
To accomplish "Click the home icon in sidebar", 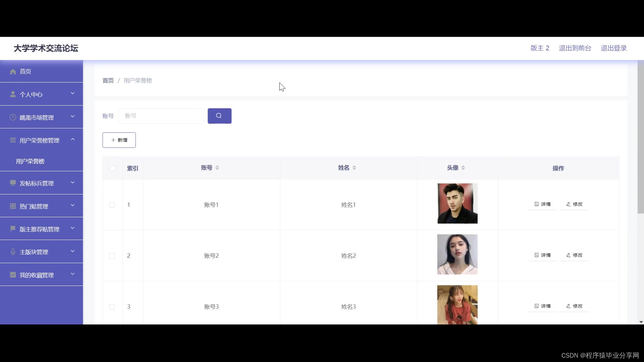I will 13,71.
